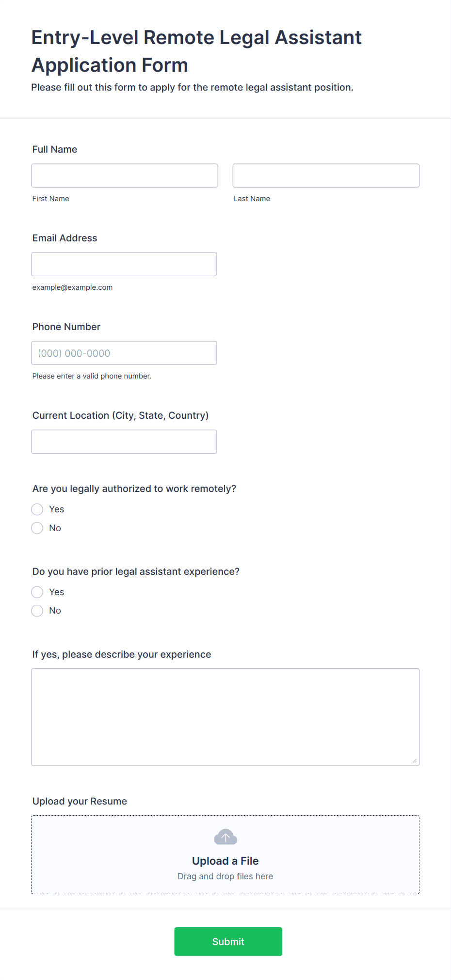
Task: Click the Yes label under prior experience
Action: [57, 592]
